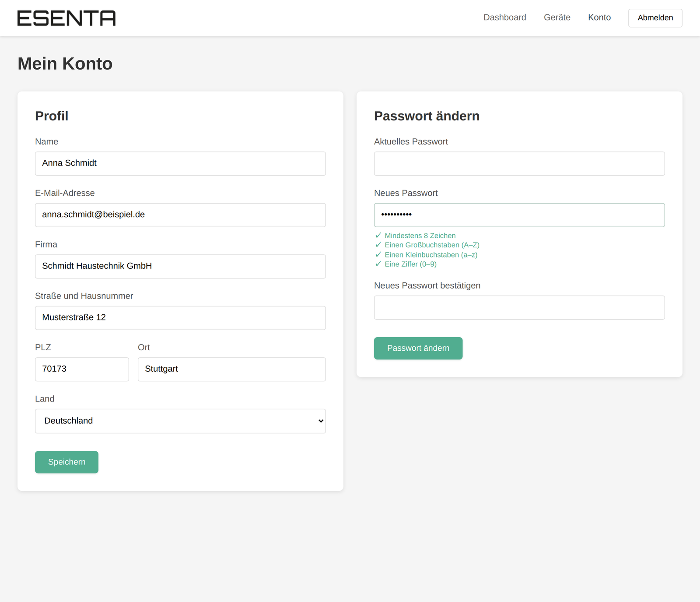Focus the PLZ field showing 70173
The width and height of the screenshot is (700, 602).
(x=82, y=369)
